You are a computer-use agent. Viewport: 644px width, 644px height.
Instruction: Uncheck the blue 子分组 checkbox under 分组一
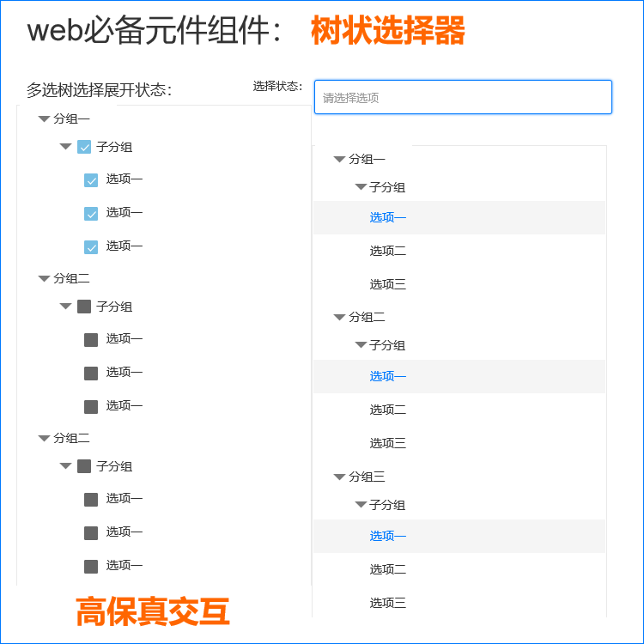pos(84,147)
